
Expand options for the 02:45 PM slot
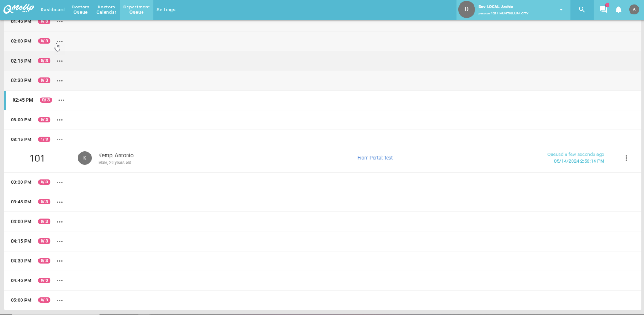coord(61,100)
